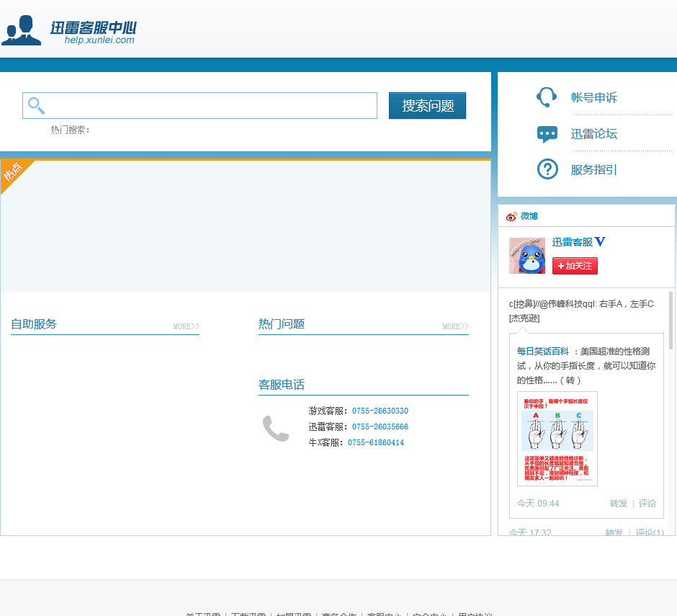Click the red 加关注 follow button
This screenshot has width=677, height=616.
click(575, 266)
